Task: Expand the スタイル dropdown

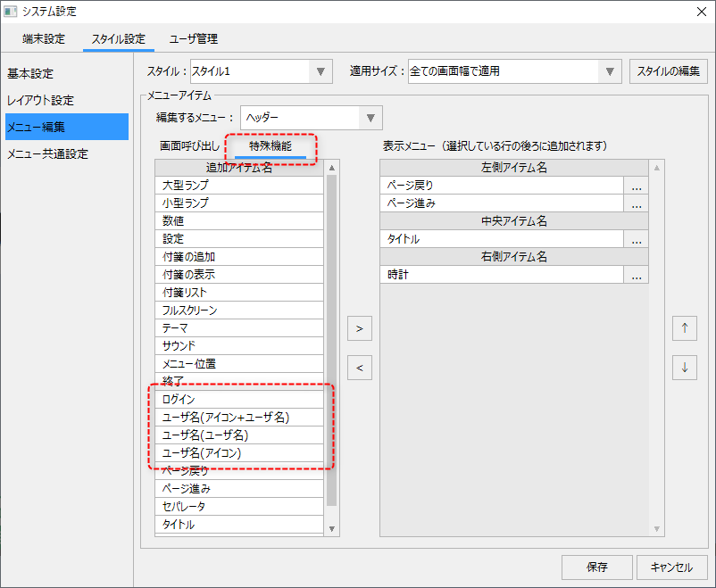Action: click(321, 71)
